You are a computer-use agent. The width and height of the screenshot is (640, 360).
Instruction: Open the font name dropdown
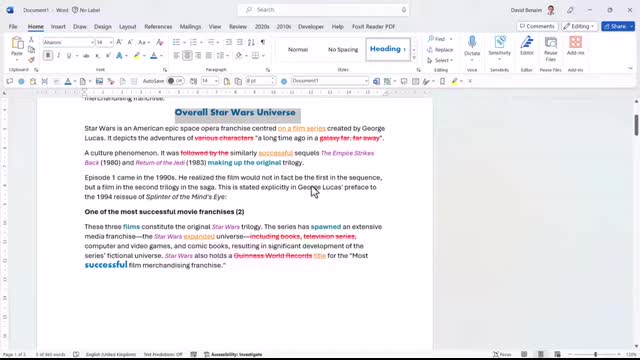92,42
